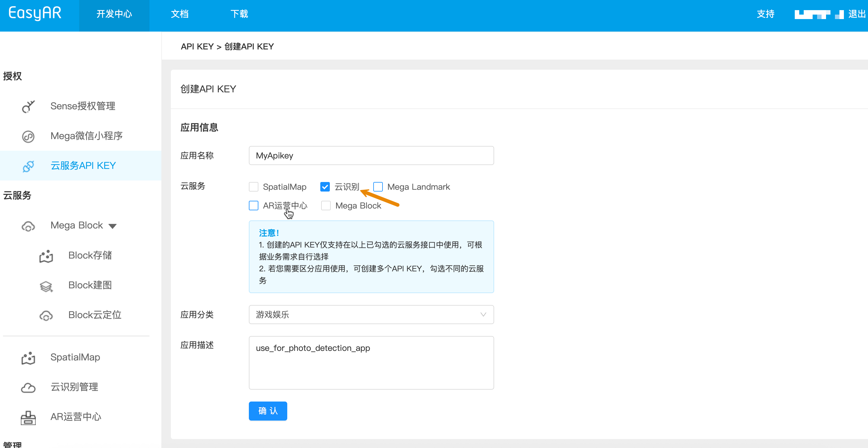Click the Sense授权管理 key icon

point(28,106)
